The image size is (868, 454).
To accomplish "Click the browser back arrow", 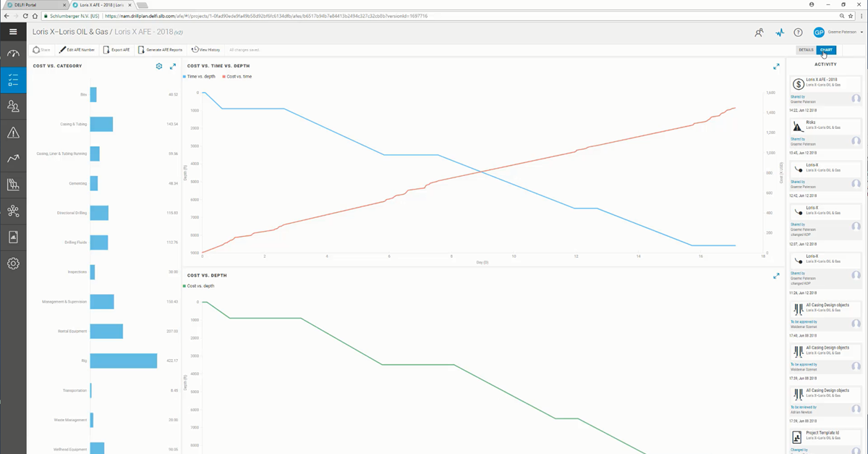I will (x=6, y=15).
